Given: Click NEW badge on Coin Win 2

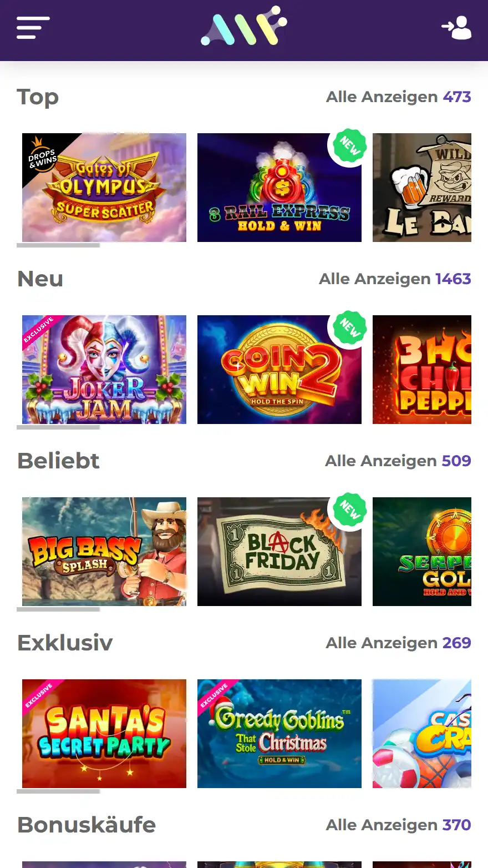Looking at the screenshot, I should coord(350,328).
